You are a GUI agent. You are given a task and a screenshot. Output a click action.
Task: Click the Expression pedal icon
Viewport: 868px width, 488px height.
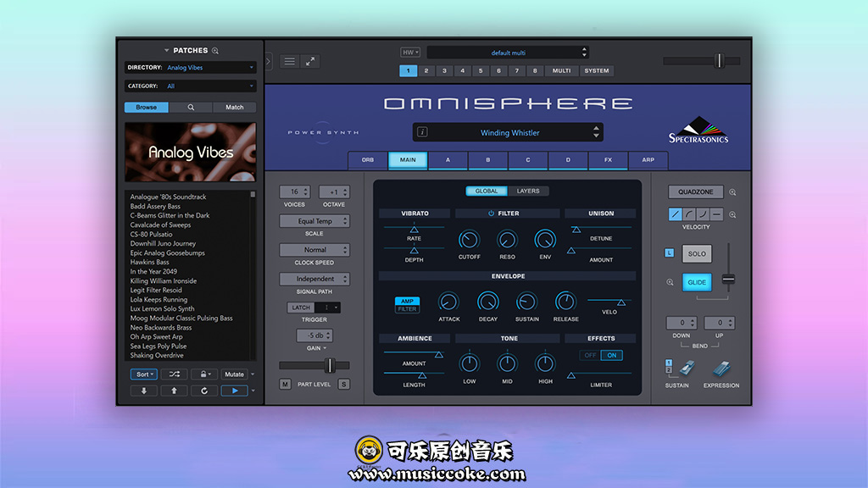pyautogui.click(x=721, y=369)
